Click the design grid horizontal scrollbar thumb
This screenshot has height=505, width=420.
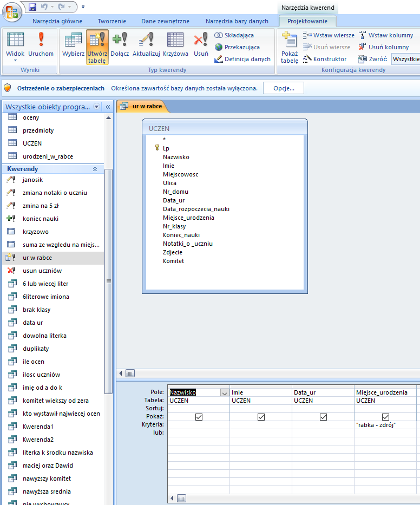point(182,498)
